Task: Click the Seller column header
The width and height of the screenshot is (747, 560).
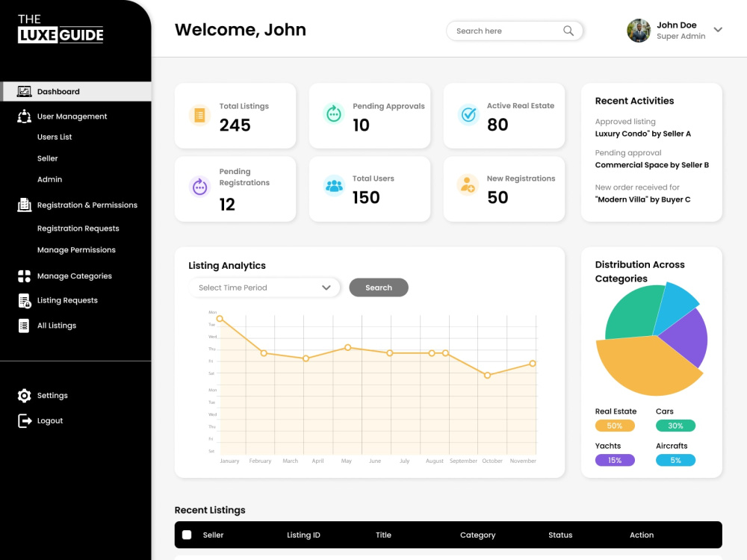Action: pos(213,535)
